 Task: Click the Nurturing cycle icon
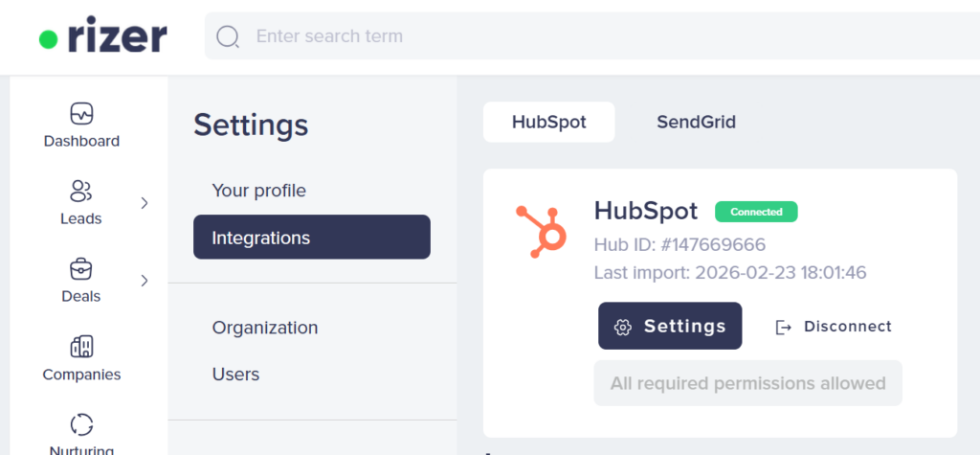(x=81, y=423)
